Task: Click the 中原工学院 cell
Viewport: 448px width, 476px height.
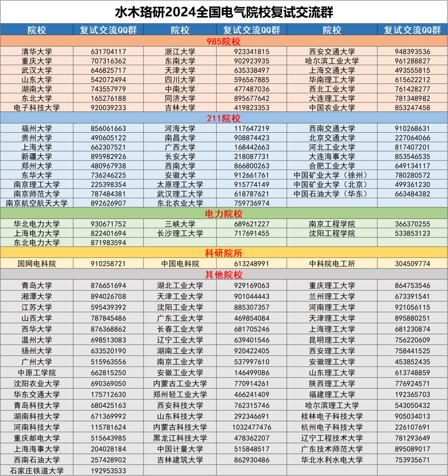Action: tap(37, 373)
